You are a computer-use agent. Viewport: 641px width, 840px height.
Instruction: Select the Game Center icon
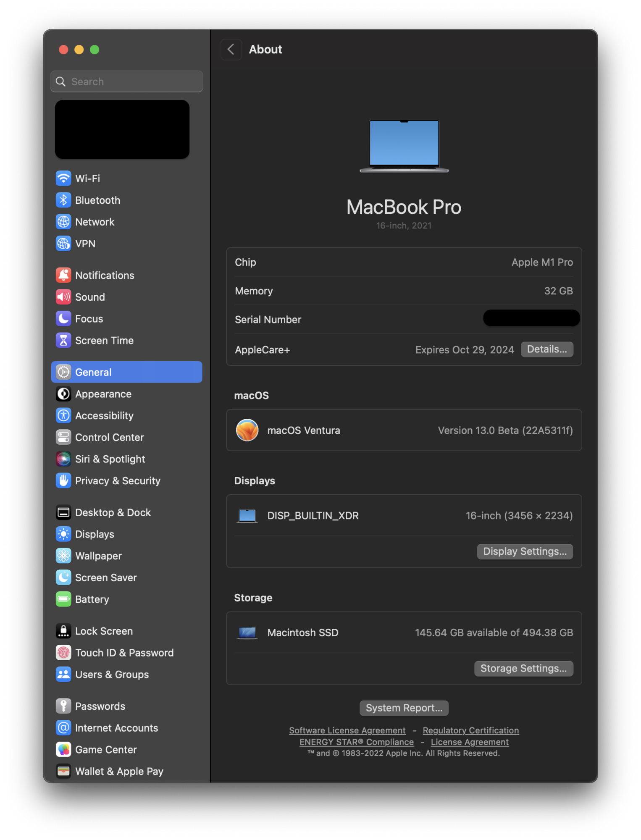click(x=63, y=750)
